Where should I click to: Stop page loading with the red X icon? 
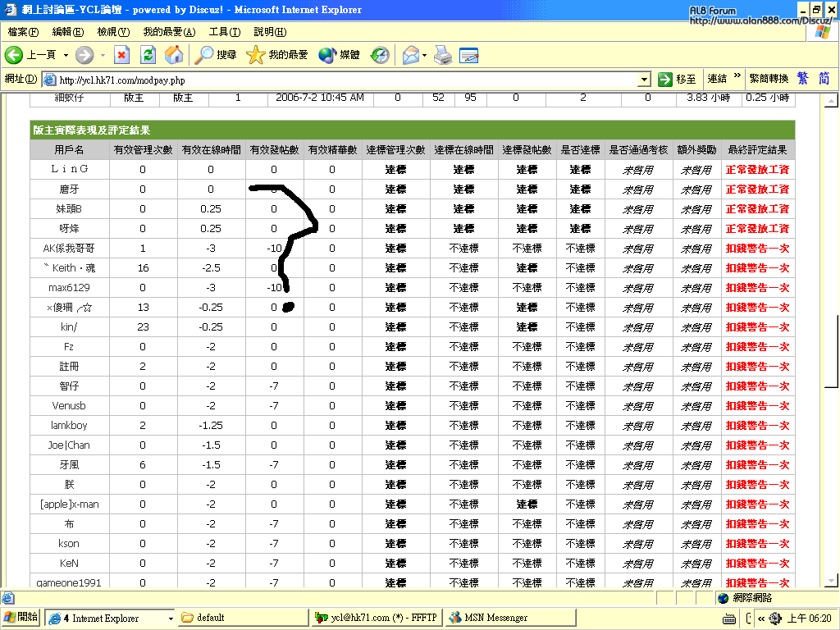tap(122, 55)
